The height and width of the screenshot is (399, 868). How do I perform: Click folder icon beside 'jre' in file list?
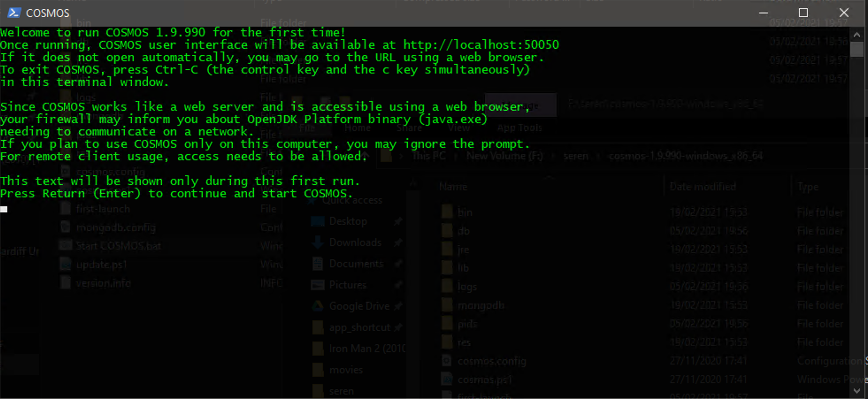(447, 249)
